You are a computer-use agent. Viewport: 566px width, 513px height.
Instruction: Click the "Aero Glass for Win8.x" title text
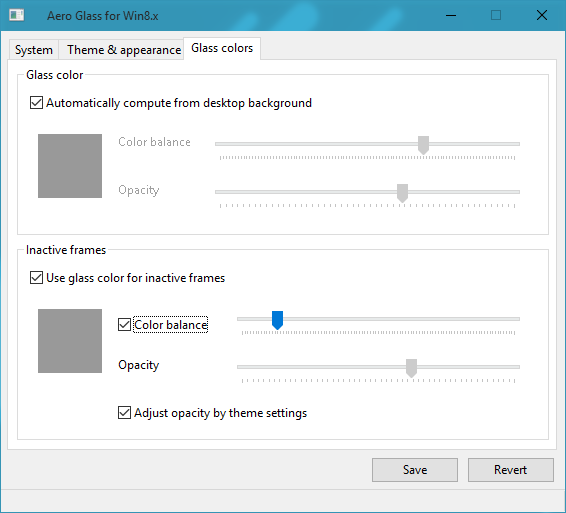pos(103,16)
